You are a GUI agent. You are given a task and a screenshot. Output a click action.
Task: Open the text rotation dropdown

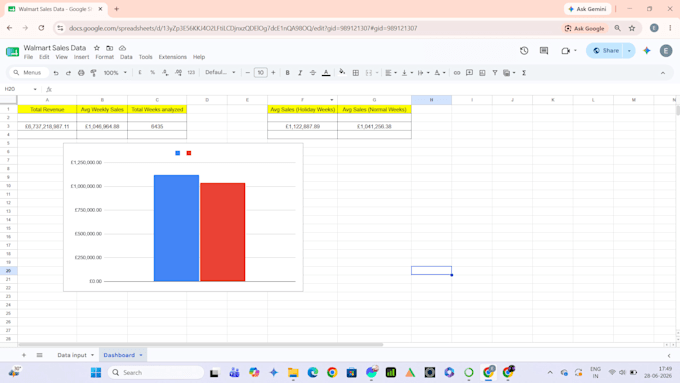point(440,73)
